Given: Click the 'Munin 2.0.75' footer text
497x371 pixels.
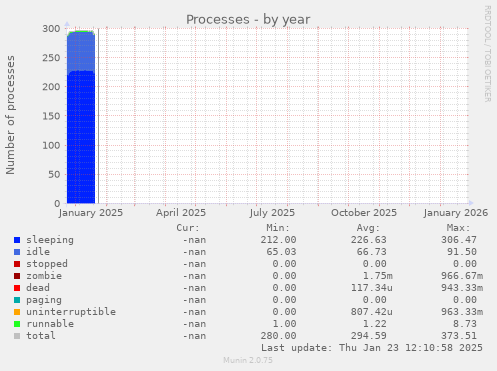Looking at the screenshot, I should coord(248,360).
